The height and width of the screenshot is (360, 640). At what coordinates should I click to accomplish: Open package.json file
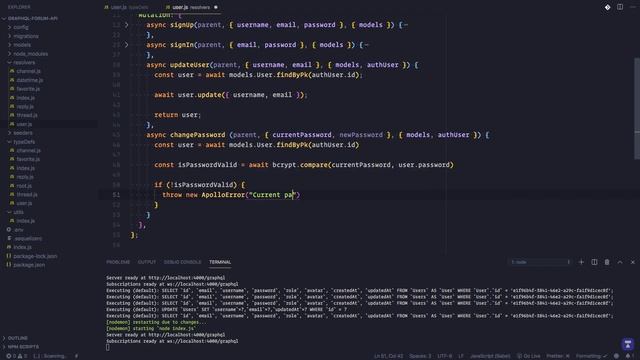pos(29,265)
